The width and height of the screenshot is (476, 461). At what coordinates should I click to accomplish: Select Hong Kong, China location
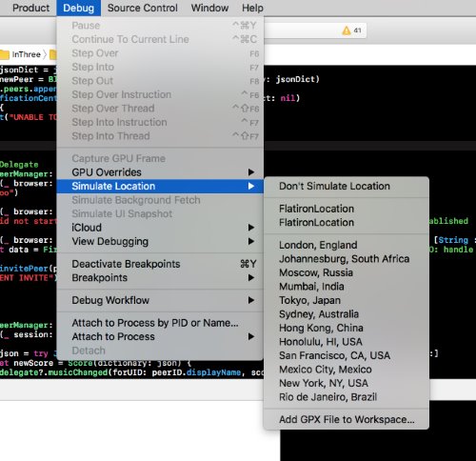[347, 328]
